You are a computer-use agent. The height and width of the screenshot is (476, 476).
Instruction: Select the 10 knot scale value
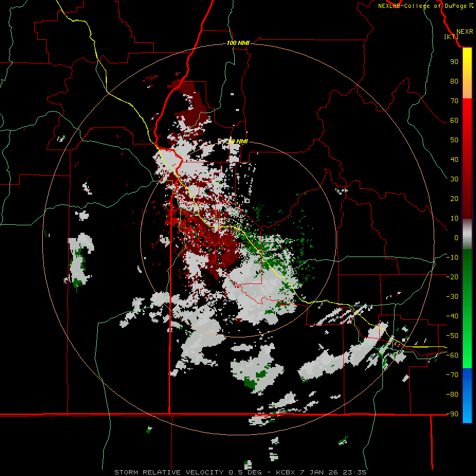[454, 218]
